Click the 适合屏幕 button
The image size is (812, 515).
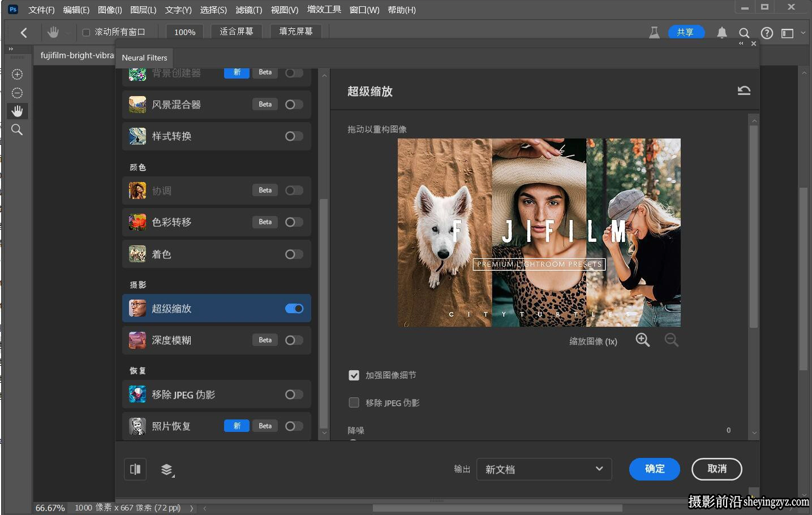(237, 32)
